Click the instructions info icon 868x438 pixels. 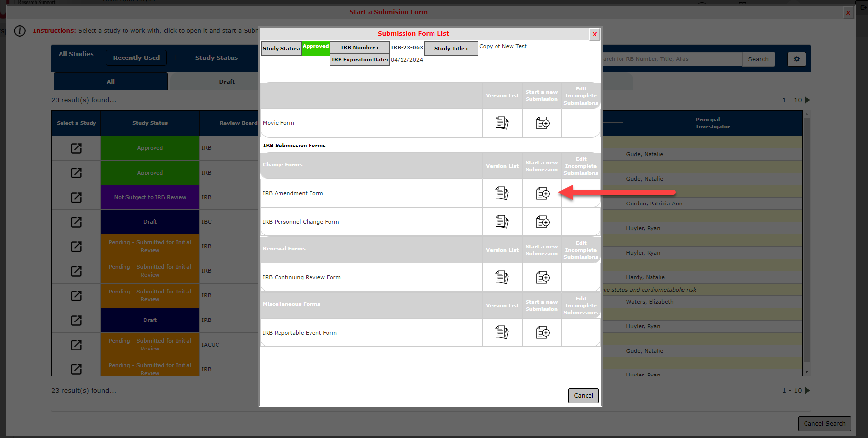click(x=20, y=31)
